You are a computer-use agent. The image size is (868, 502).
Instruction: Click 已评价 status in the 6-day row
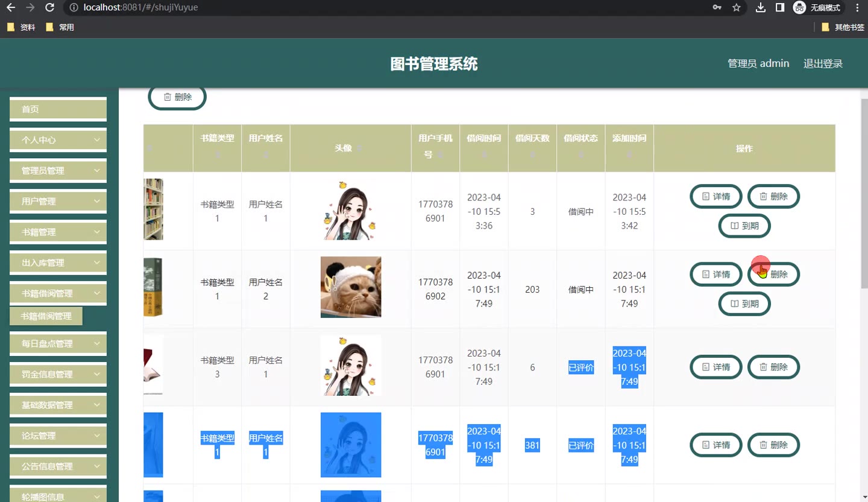pyautogui.click(x=581, y=367)
